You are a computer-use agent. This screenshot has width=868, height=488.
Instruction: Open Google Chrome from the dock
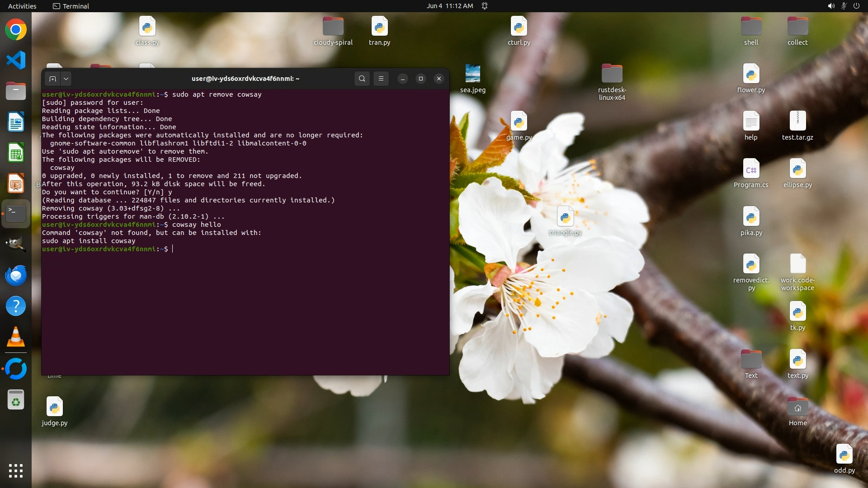click(16, 30)
